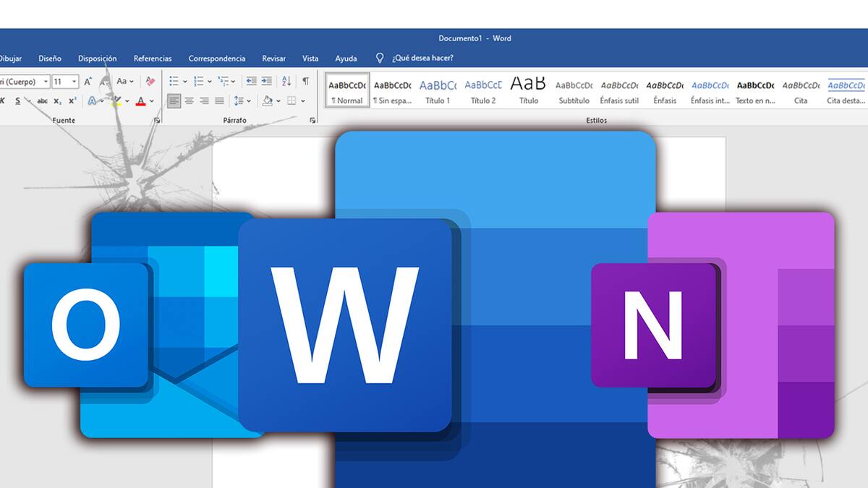Go to the Correspondencia tab
The image size is (868, 488).
click(217, 59)
